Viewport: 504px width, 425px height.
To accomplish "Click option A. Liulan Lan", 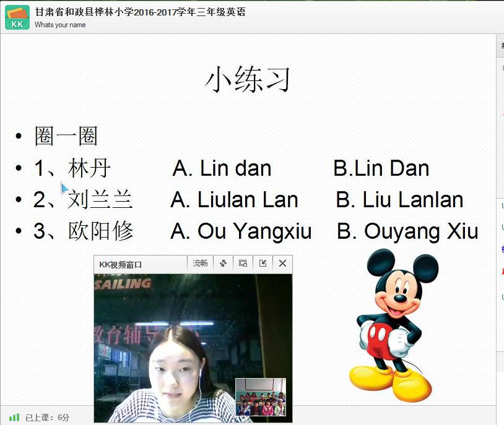I will (234, 199).
